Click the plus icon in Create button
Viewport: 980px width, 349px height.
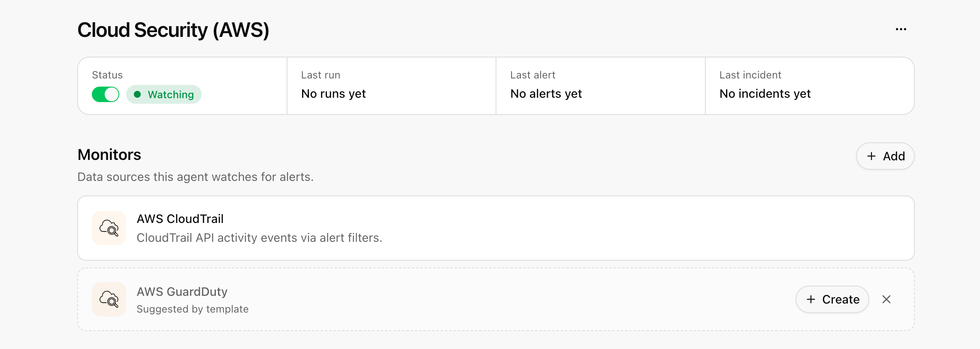click(811, 299)
